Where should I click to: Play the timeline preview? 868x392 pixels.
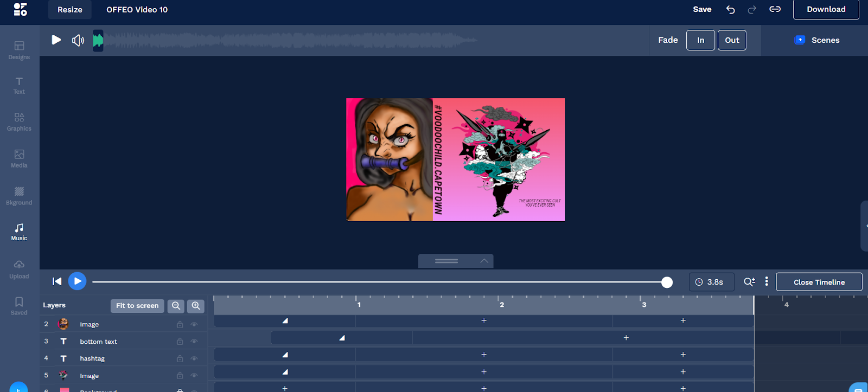(78, 281)
